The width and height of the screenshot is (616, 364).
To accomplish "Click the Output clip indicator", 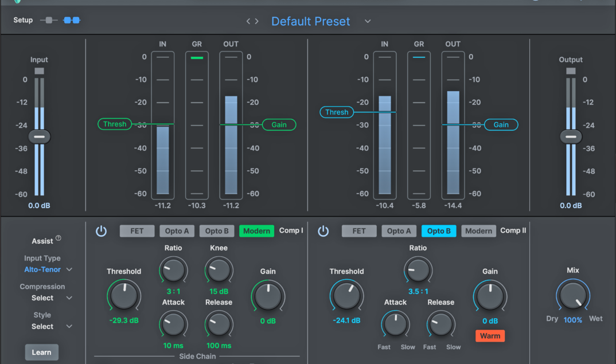I will tap(571, 71).
